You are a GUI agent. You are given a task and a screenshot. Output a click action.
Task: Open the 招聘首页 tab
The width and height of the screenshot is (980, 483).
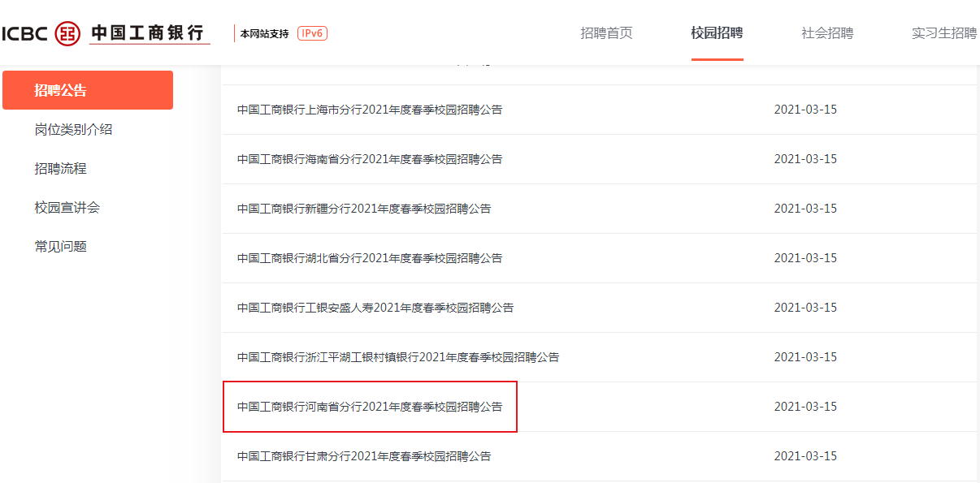[x=606, y=33]
